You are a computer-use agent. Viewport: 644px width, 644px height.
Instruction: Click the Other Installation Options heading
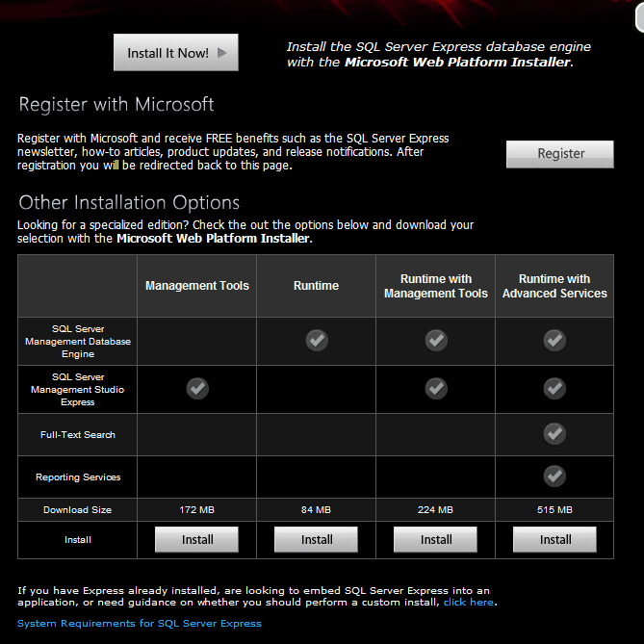(129, 202)
